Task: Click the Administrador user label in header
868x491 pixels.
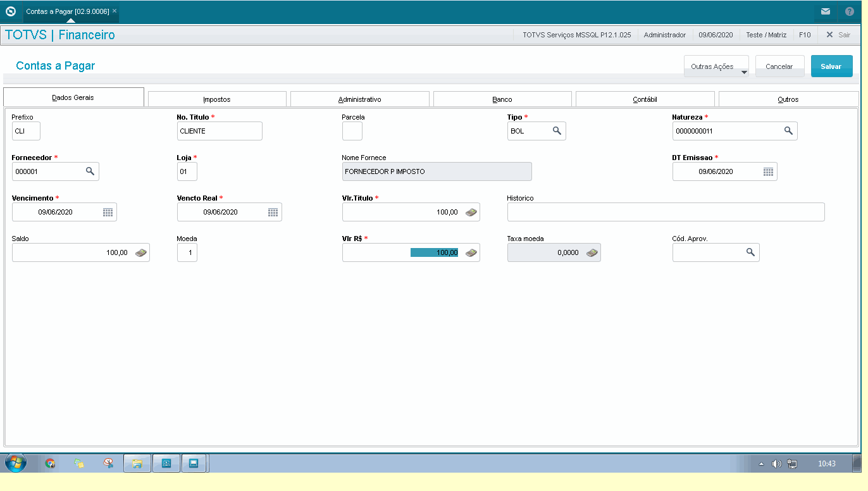Action: pyautogui.click(x=664, y=35)
